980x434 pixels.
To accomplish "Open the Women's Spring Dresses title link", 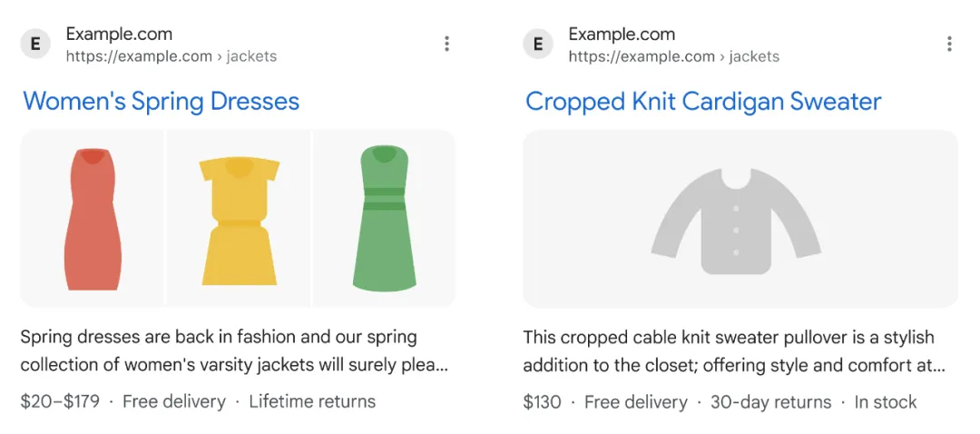I will 161,101.
